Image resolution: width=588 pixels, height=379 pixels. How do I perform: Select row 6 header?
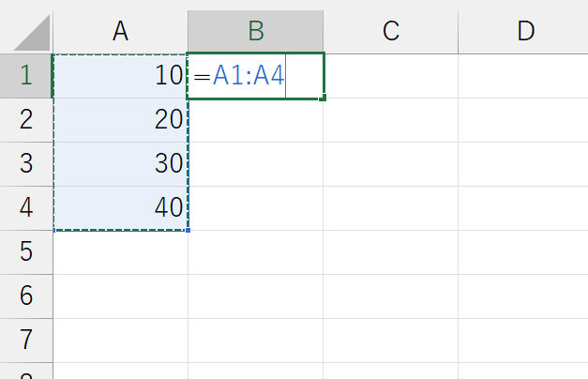26,296
